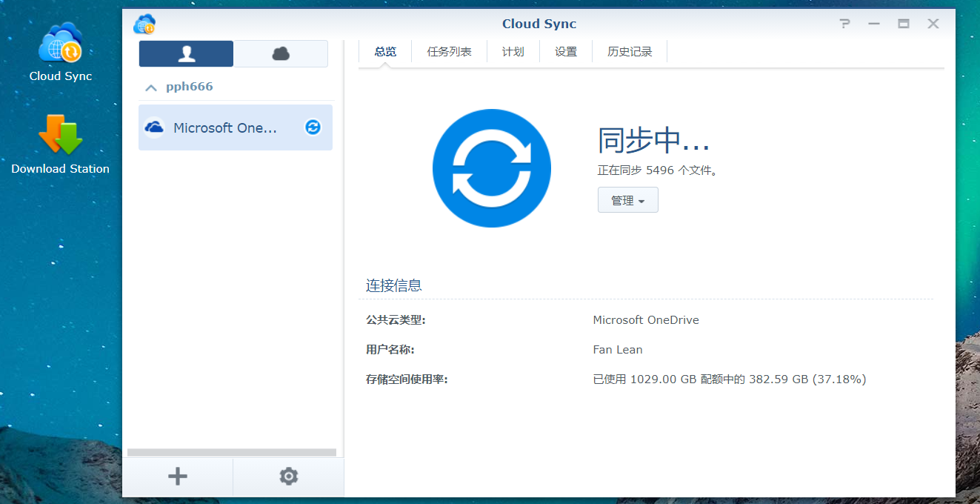Minimize the Cloud Sync window
This screenshot has height=504, width=980.
[x=874, y=24]
